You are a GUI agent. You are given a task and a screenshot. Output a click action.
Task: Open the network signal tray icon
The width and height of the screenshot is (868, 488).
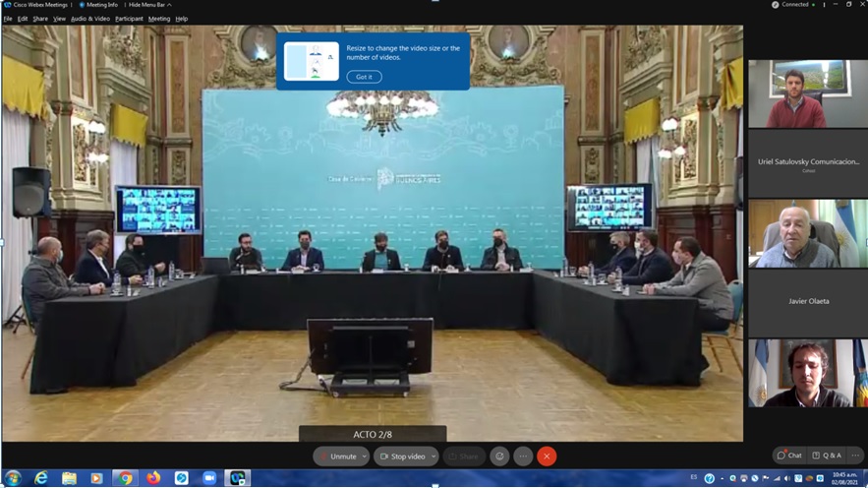[x=777, y=478]
